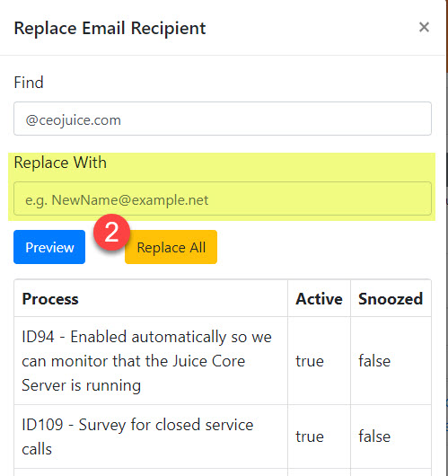This screenshot has height=476, width=448.
Task: Click the Snoozed false value for ID94
Action: click(374, 361)
